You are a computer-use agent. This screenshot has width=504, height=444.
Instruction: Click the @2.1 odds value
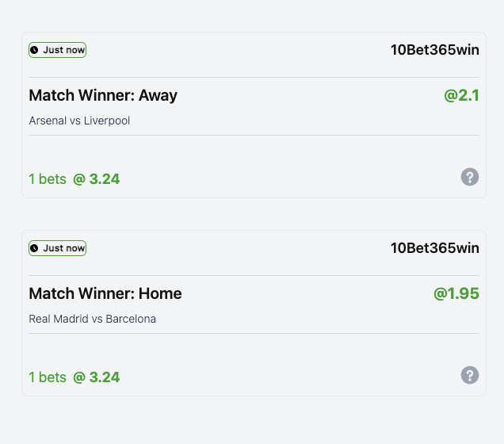pyautogui.click(x=461, y=96)
